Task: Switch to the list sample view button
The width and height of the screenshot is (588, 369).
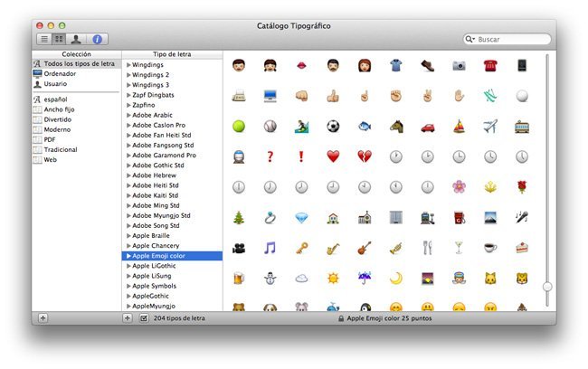Action: pos(44,39)
